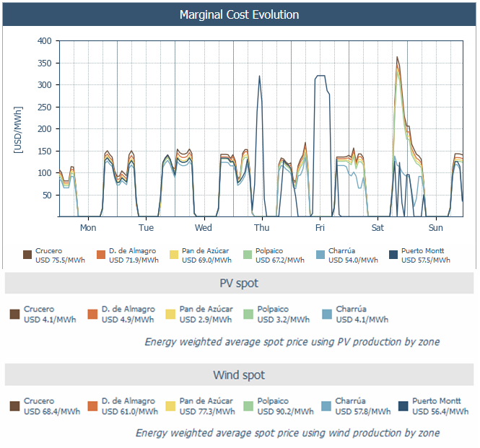
Task: Click the Polpaico swatch in chart legend
Action: pyautogui.click(x=248, y=255)
